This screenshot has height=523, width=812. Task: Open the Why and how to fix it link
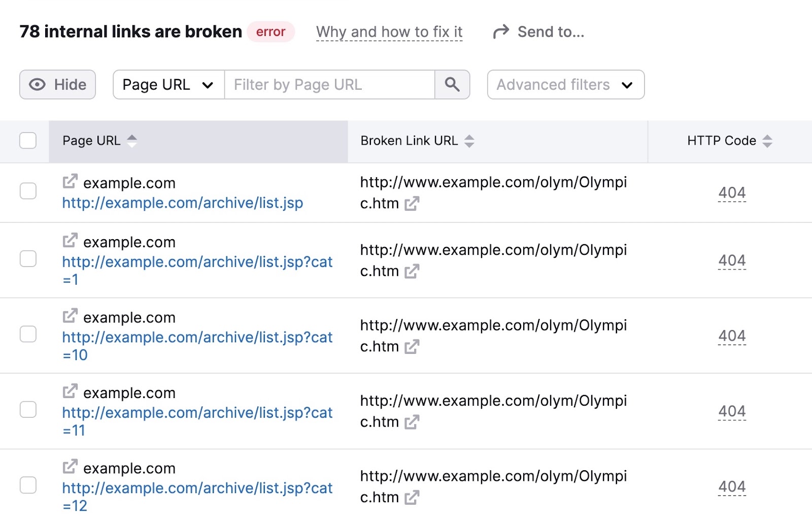click(x=389, y=31)
